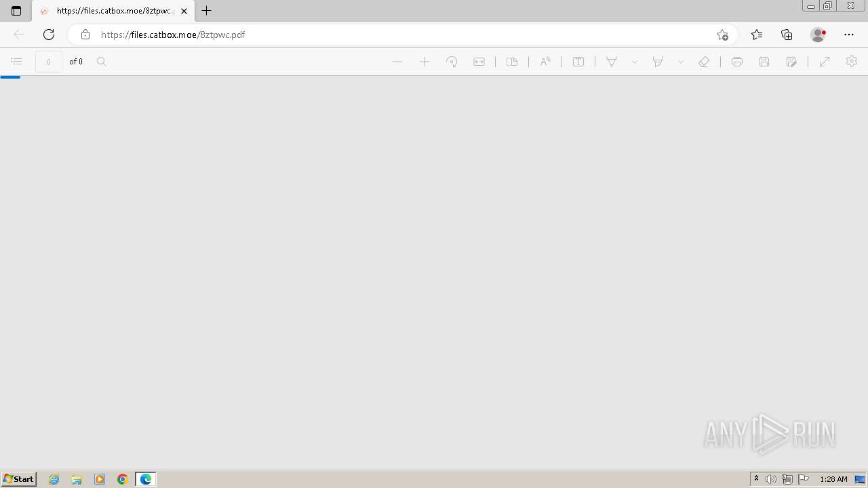
Task: Rotate the PDF page
Action: coord(452,62)
